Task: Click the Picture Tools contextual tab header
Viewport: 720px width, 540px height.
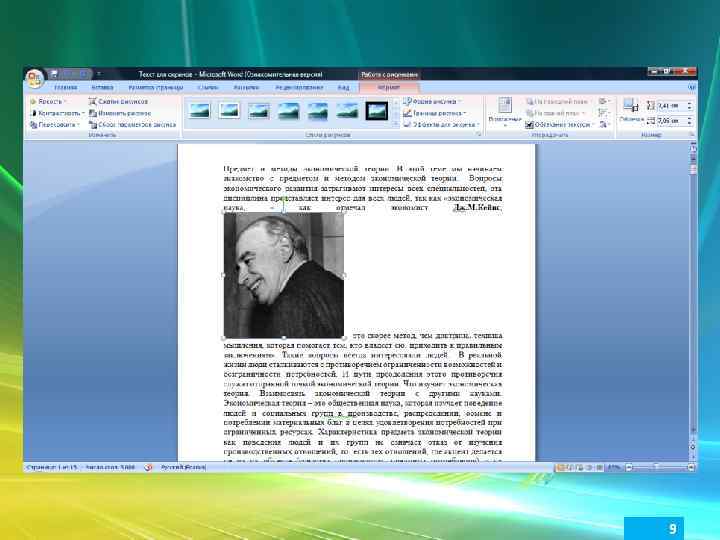Action: [x=389, y=74]
